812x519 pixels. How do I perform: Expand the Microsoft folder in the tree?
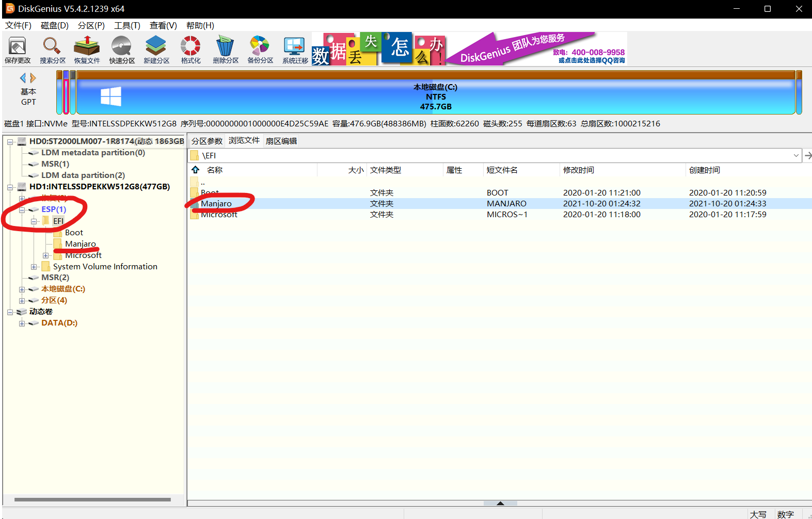(46, 255)
